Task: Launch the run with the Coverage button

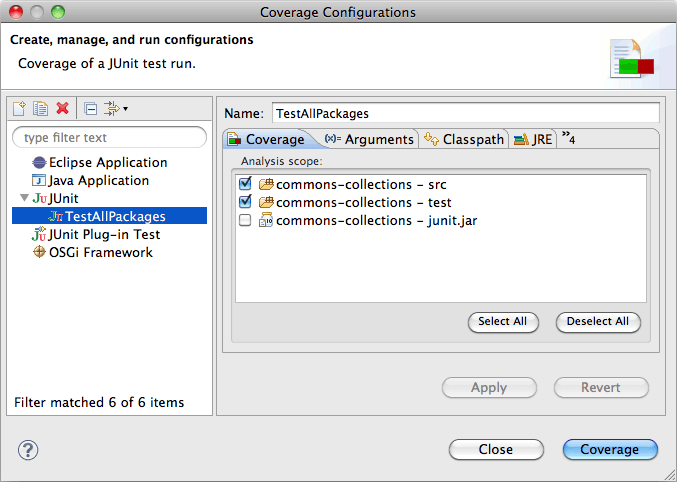Action: 610,450
